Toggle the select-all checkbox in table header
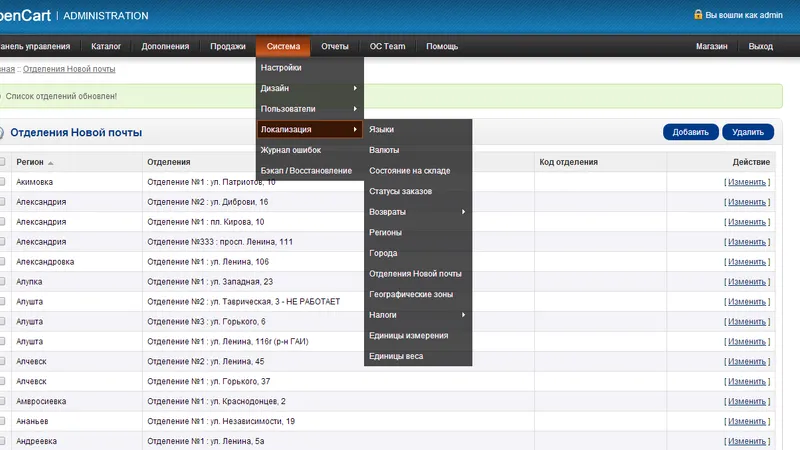The image size is (800, 450). click(2, 162)
